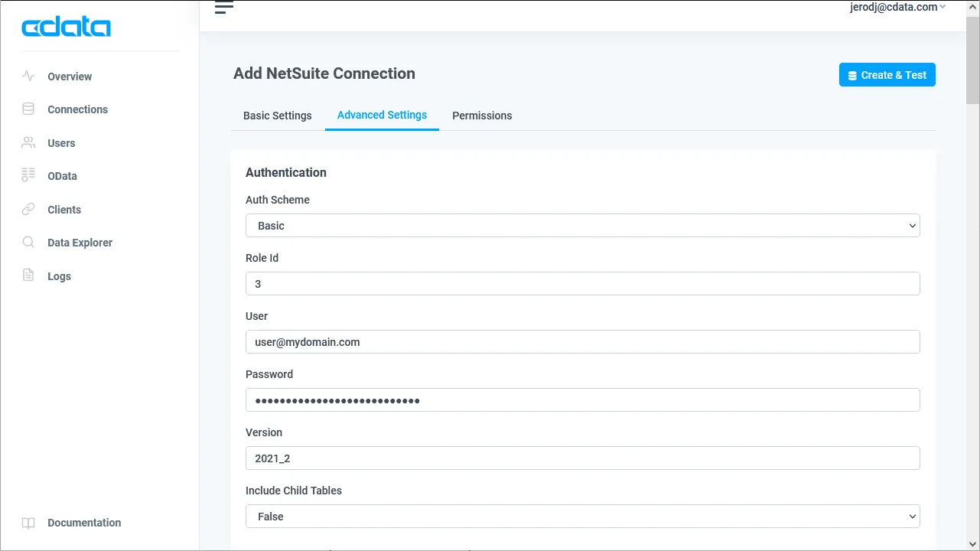Click the CData logo

coord(66,27)
